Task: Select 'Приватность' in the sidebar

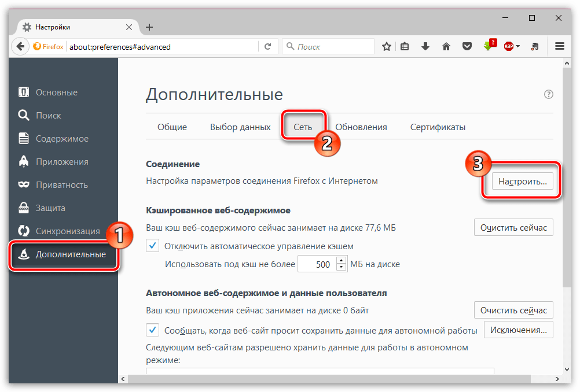Action: pos(61,185)
